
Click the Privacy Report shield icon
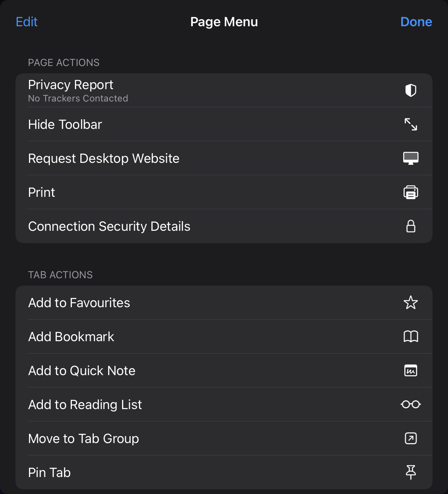(411, 90)
